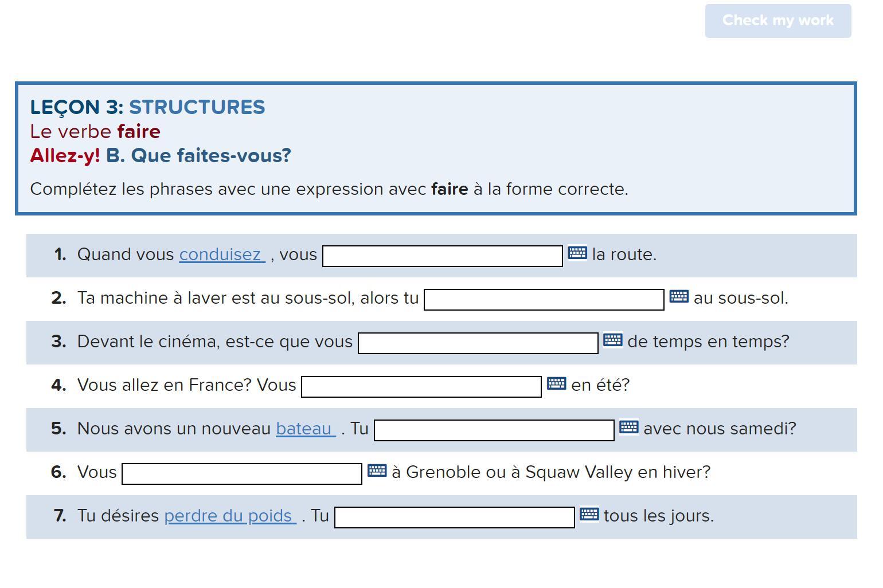
Task: Click the 'Check my work' button
Action: click(777, 21)
